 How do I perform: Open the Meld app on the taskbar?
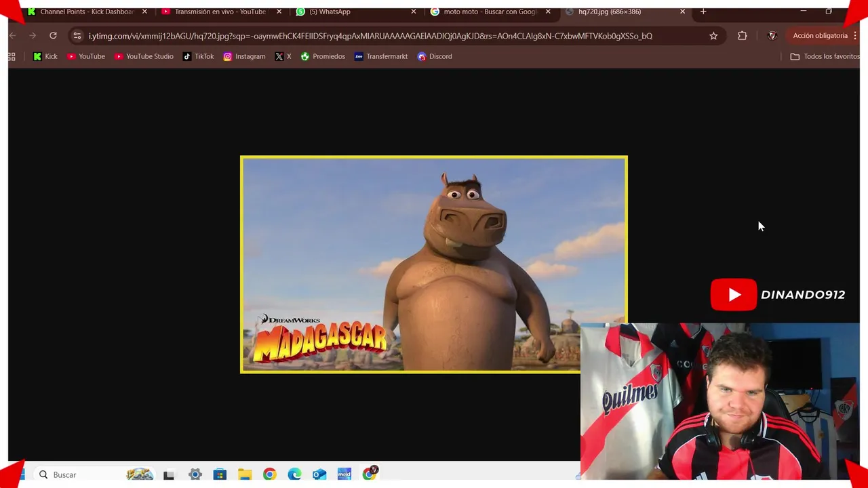(x=344, y=474)
